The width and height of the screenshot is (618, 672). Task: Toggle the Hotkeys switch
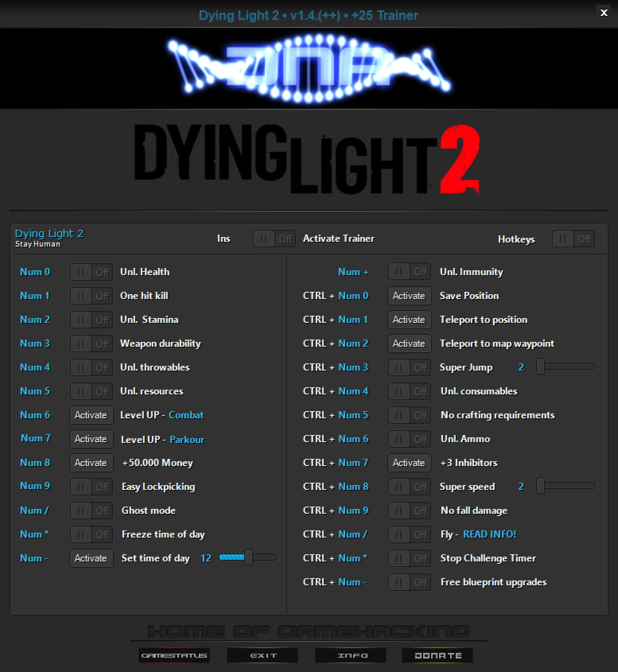point(573,239)
